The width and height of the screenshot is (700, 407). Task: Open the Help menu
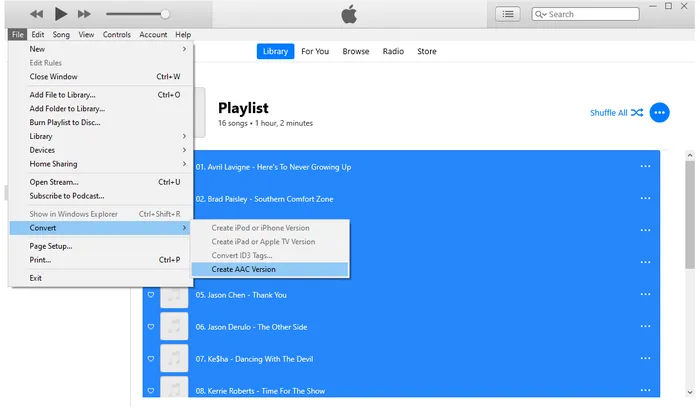click(x=183, y=34)
